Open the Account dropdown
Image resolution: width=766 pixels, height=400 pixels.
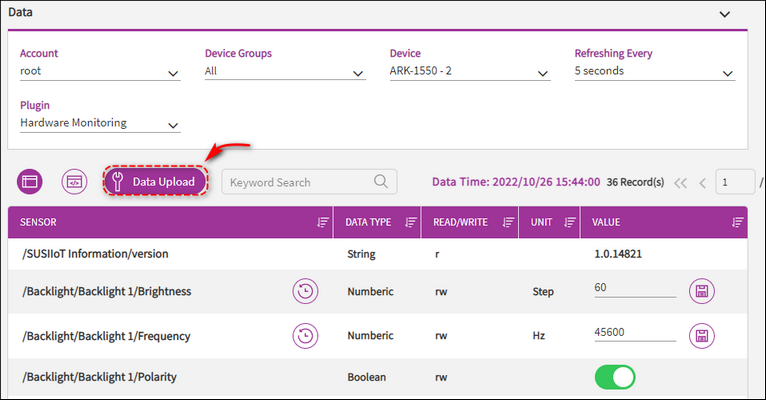click(100, 72)
